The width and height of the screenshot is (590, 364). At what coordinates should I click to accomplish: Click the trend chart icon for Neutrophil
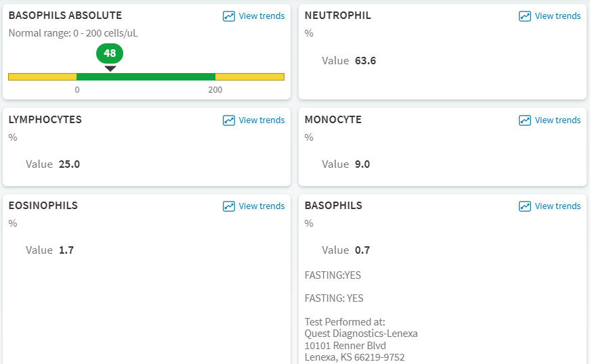[525, 16]
